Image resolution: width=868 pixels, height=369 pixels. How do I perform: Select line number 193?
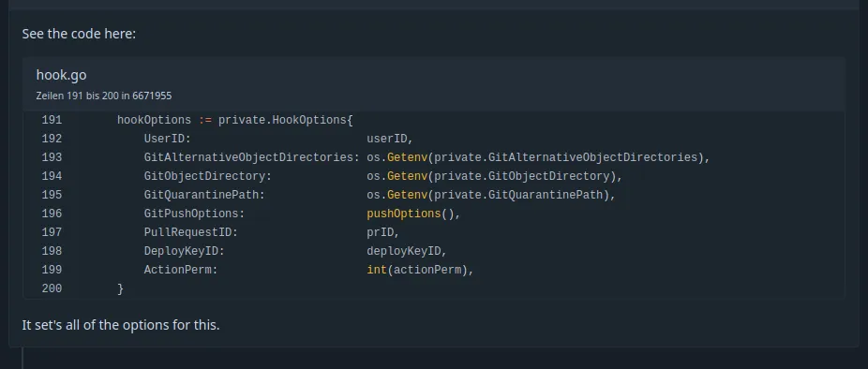(x=52, y=157)
